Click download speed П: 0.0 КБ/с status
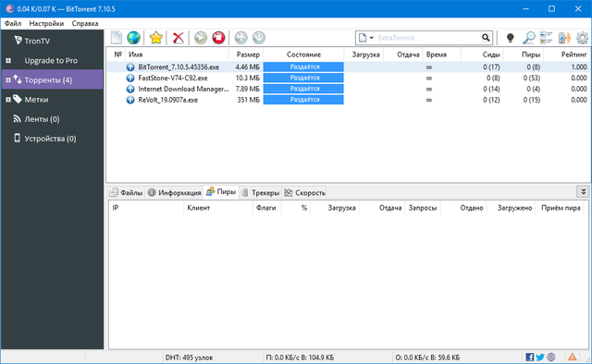Image resolution: width=592 pixels, height=364 pixels. 300,358
